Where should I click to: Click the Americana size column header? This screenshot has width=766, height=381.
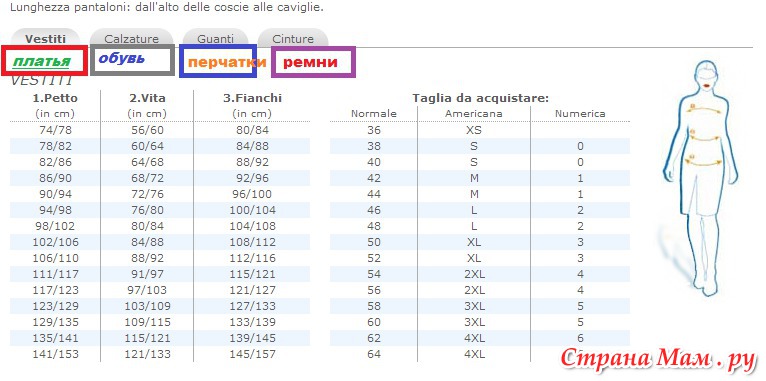pyautogui.click(x=473, y=114)
